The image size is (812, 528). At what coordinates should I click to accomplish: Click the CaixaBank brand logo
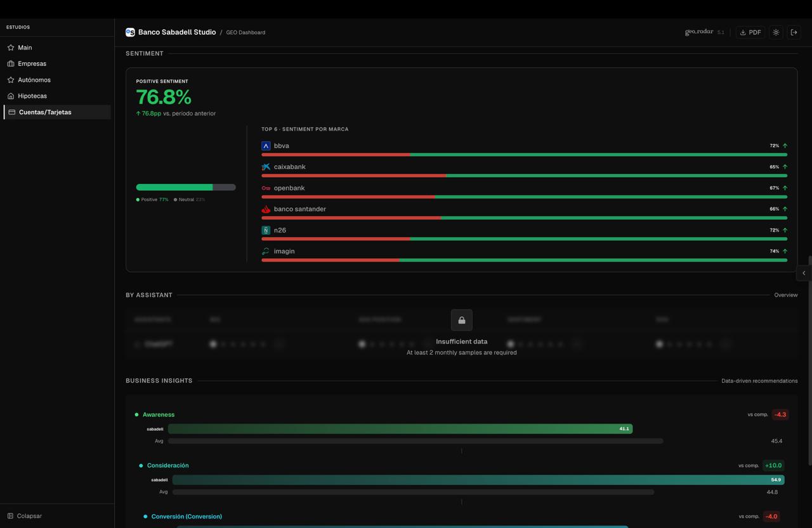[266, 167]
